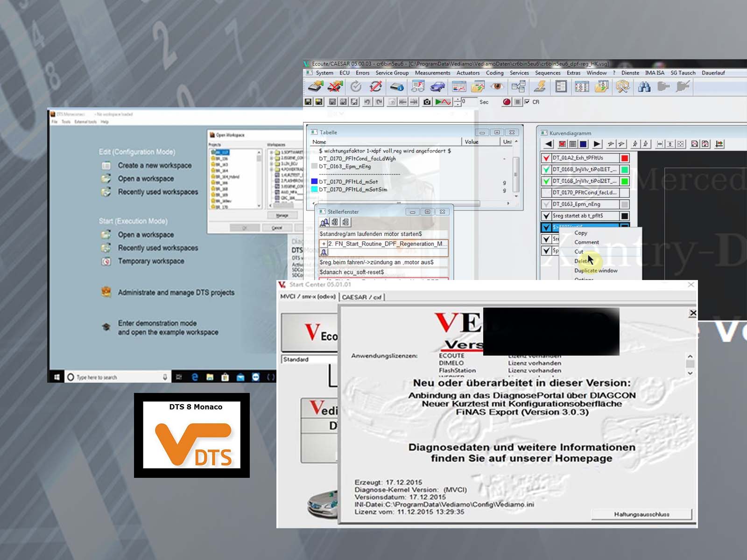Toggle checkmark for DT_0170_PFltCond_facLd curve
Viewport: 747px width, 560px height.
[x=546, y=193]
